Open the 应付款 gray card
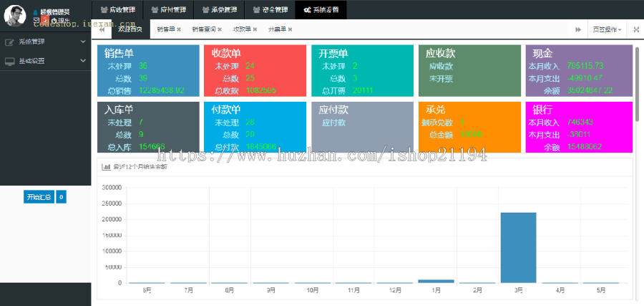The height and width of the screenshot is (306, 644). click(x=362, y=127)
